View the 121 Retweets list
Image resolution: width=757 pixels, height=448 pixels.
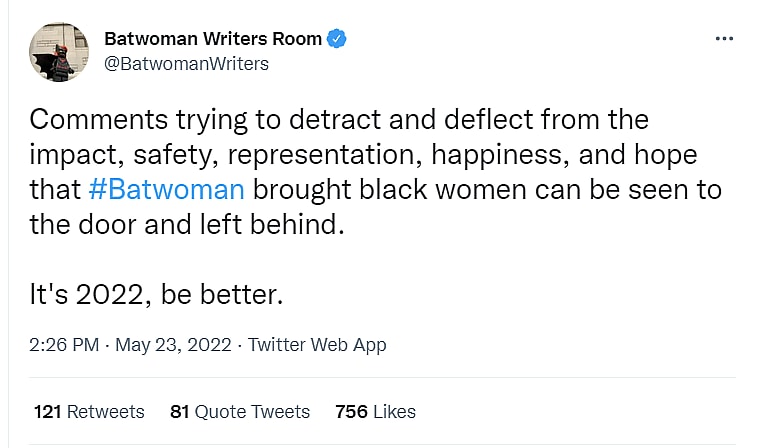point(89,412)
